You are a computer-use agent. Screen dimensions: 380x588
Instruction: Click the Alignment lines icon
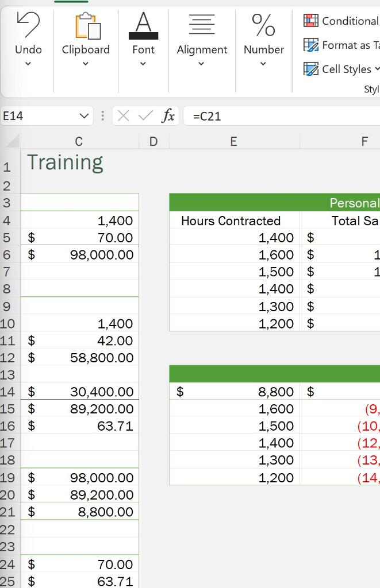tap(202, 24)
